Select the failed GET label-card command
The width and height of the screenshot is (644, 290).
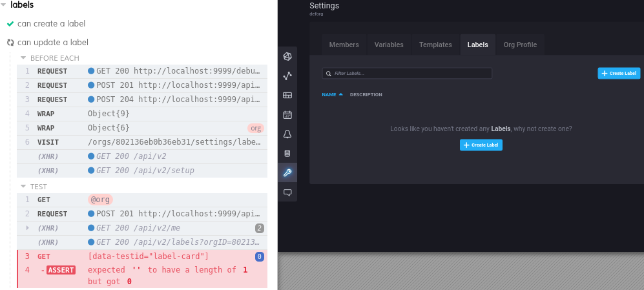tap(142, 256)
